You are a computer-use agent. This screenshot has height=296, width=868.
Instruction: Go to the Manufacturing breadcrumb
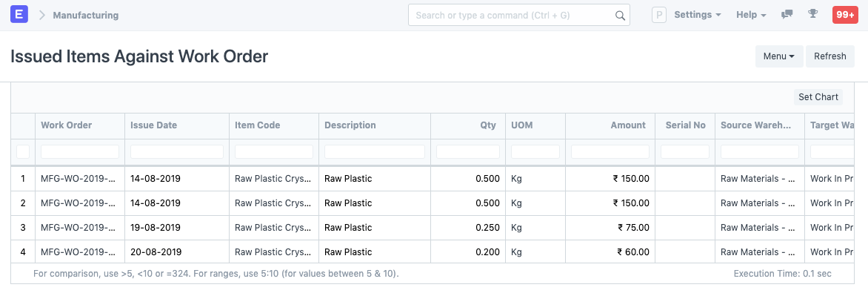[x=86, y=15]
